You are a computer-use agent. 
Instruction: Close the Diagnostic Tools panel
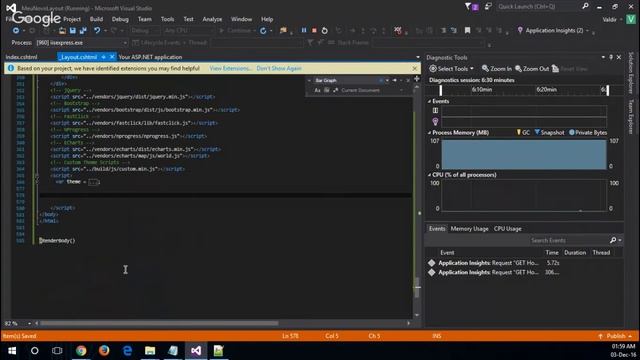619,58
